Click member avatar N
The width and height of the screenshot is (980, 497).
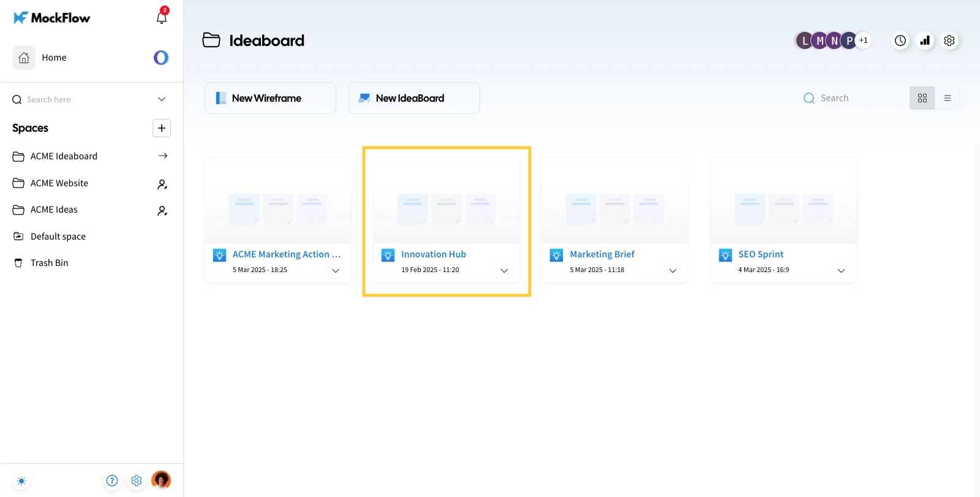834,40
